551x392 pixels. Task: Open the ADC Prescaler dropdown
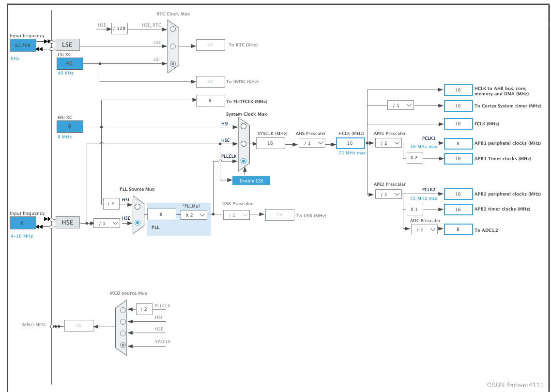point(424,229)
